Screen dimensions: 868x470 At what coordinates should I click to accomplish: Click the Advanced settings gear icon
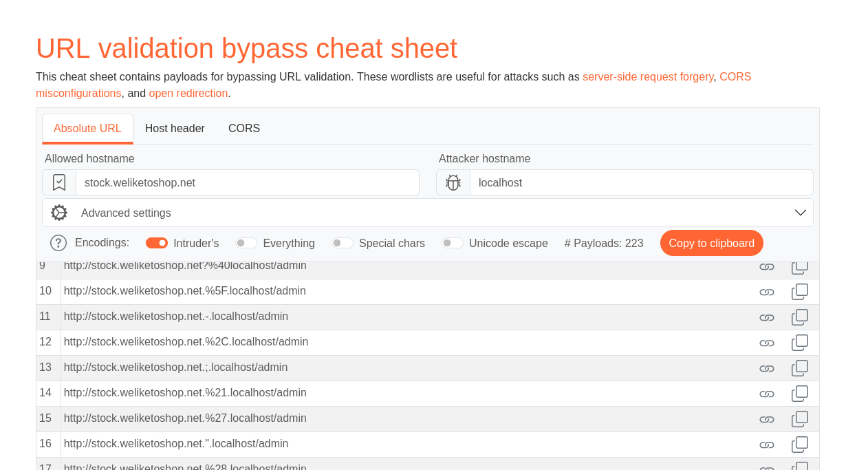click(x=59, y=213)
